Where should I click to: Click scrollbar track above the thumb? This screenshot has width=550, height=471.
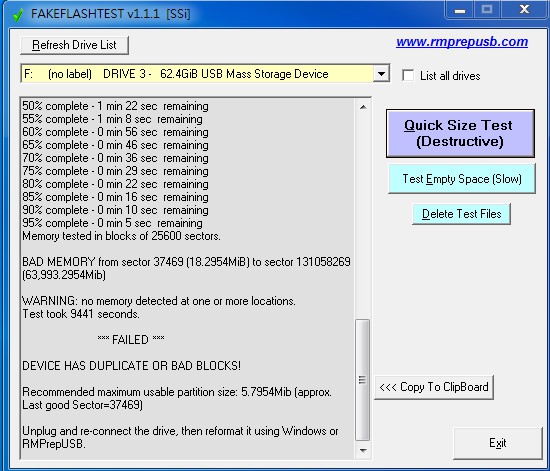click(x=363, y=216)
